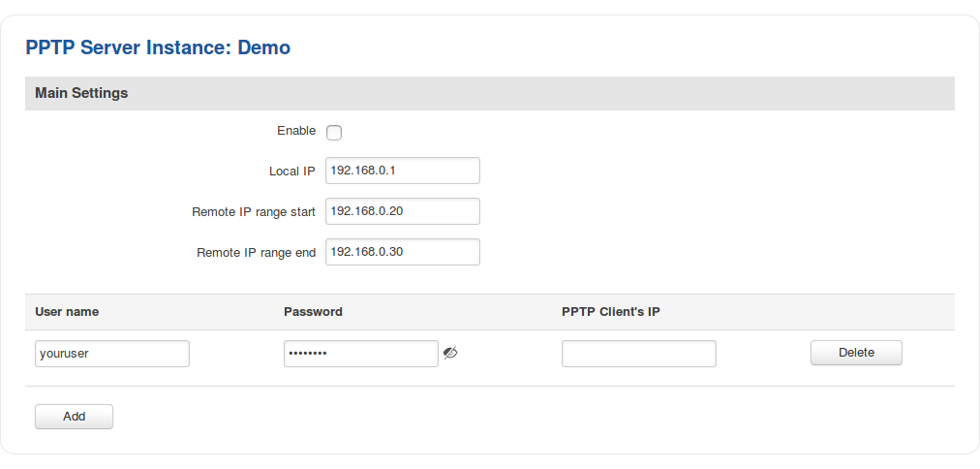This screenshot has width=980, height=469.
Task: Click the PPTP Server Instance: Demo title
Action: point(158,47)
